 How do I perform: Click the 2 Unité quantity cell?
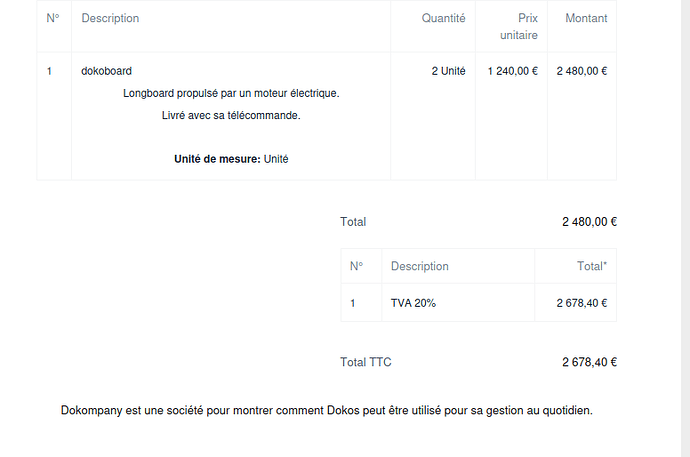tap(448, 71)
